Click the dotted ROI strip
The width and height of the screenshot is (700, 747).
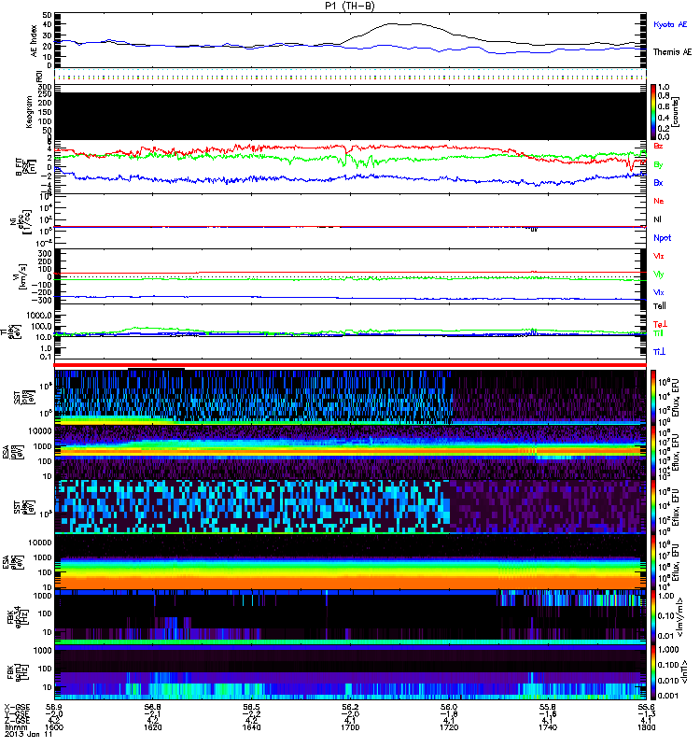pyautogui.click(x=350, y=75)
